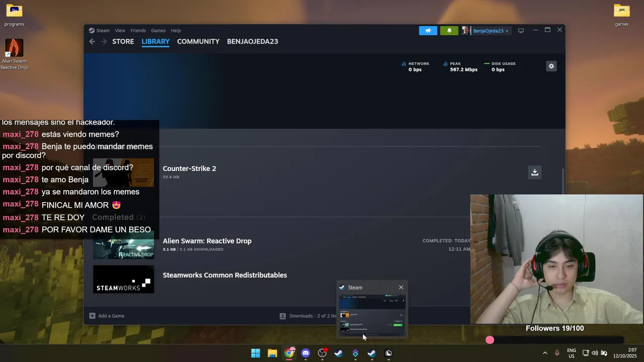Viewport: 644px width, 362px height.
Task: Open Alien Swarm: Reactive Drop title
Action: [x=207, y=241]
